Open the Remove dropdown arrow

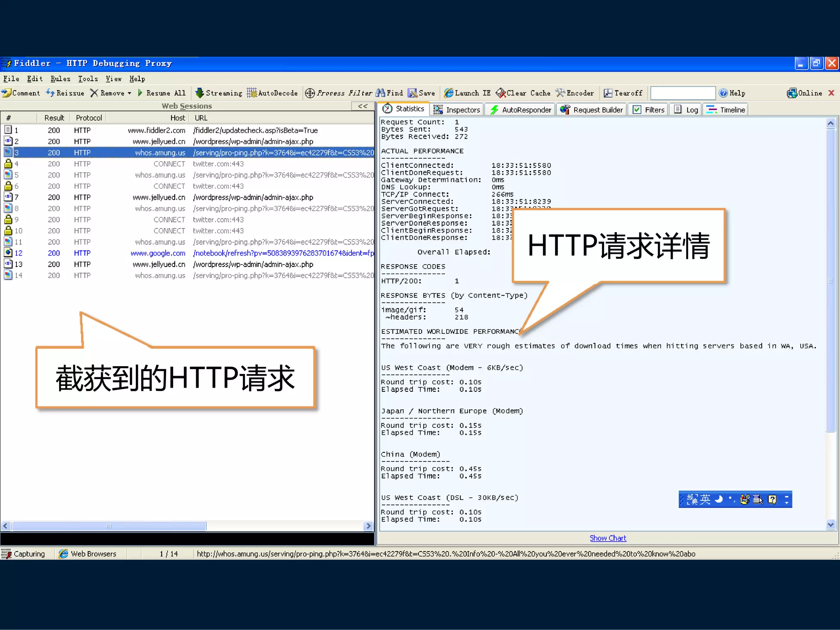130,93
